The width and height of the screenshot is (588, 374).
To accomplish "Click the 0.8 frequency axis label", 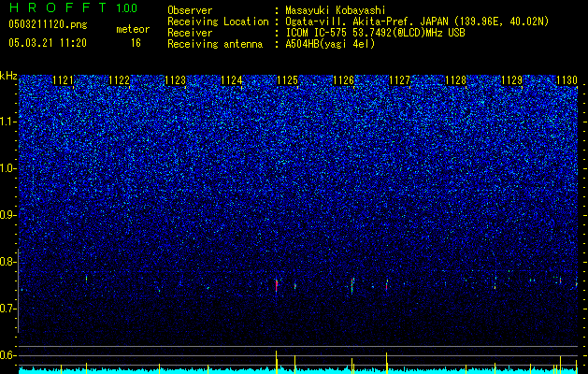I will (7, 262).
